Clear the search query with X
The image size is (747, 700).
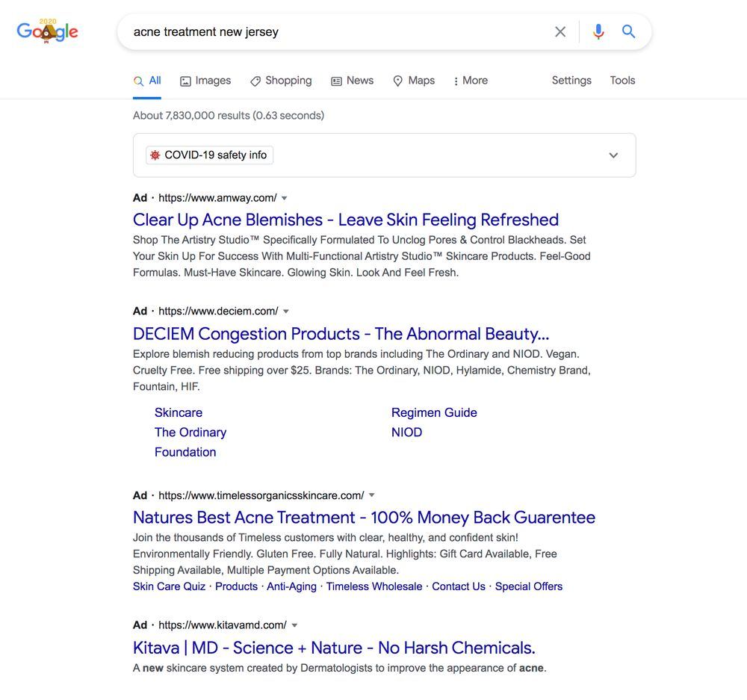click(560, 32)
